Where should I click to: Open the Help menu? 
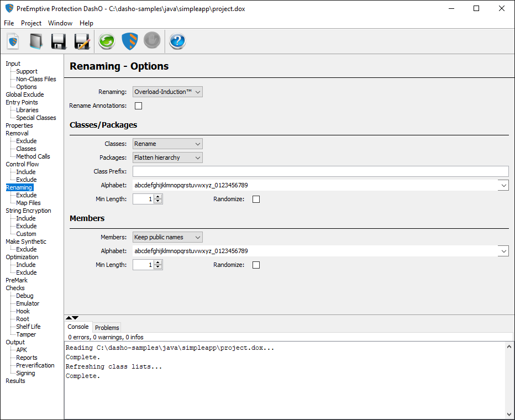[x=86, y=23]
